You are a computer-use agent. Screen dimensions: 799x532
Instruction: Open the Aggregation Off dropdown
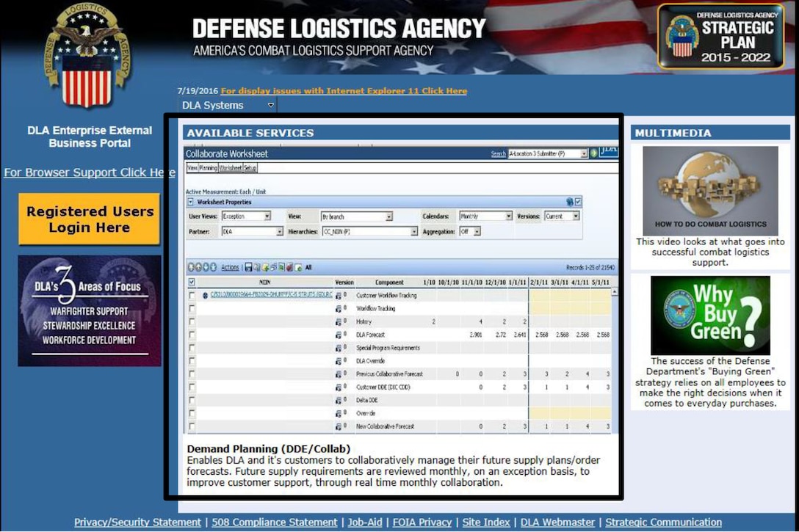tap(470, 232)
